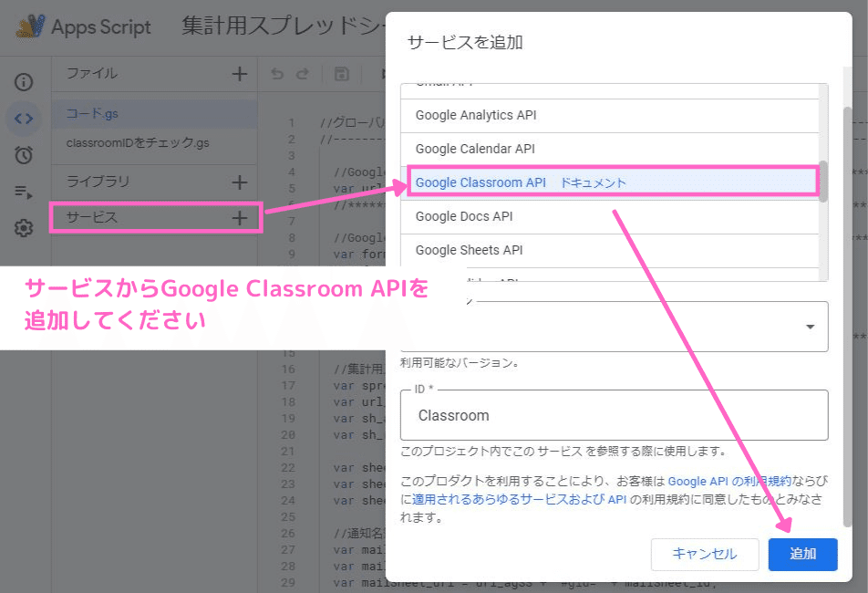Screen dimensions: 868x593
Task: Select Google Analytics API in the list
Action: (x=609, y=115)
